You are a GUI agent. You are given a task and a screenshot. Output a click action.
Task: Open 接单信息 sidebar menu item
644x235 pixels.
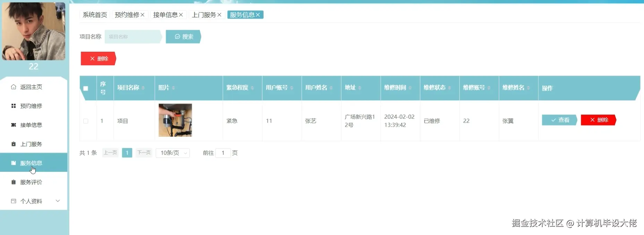coord(34,125)
